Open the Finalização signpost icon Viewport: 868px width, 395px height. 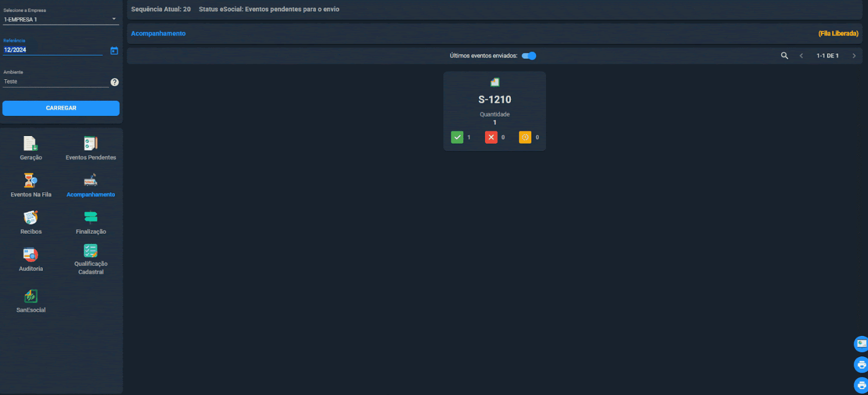(x=91, y=217)
